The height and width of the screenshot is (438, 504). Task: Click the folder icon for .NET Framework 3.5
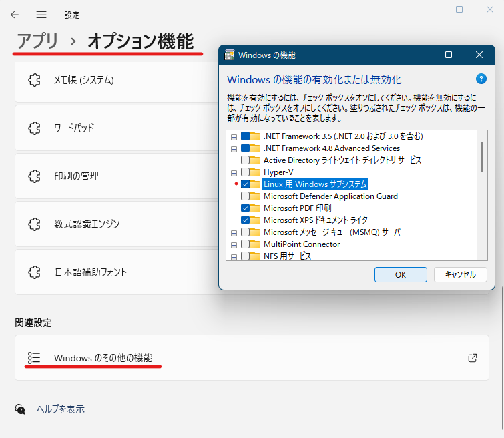255,136
